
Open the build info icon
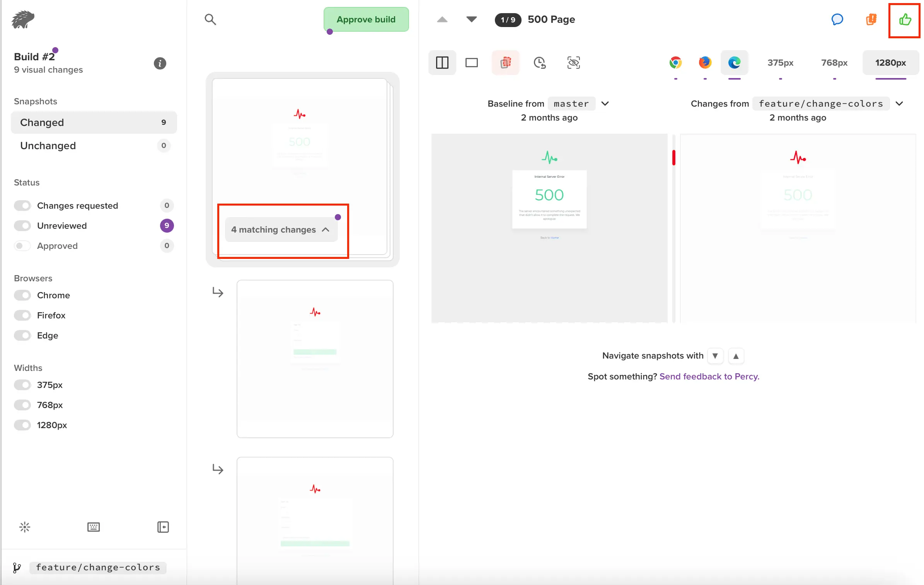(160, 63)
